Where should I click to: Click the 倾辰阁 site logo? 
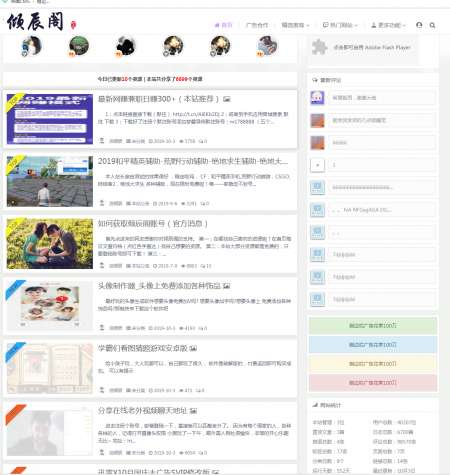point(35,22)
